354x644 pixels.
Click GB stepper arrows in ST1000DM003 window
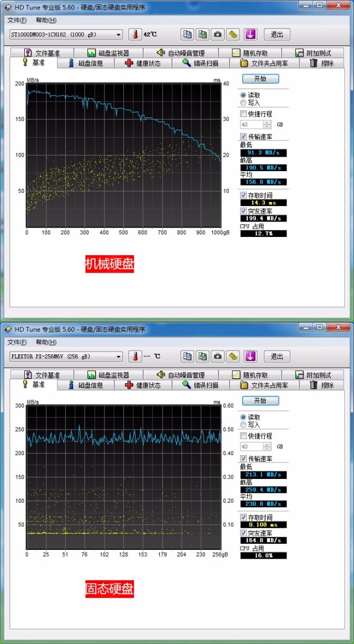coord(267,125)
